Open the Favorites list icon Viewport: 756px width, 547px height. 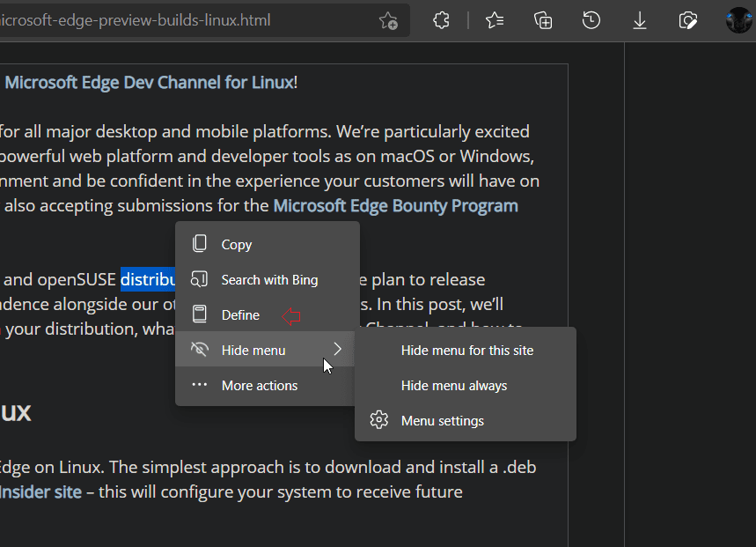pyautogui.click(x=495, y=20)
